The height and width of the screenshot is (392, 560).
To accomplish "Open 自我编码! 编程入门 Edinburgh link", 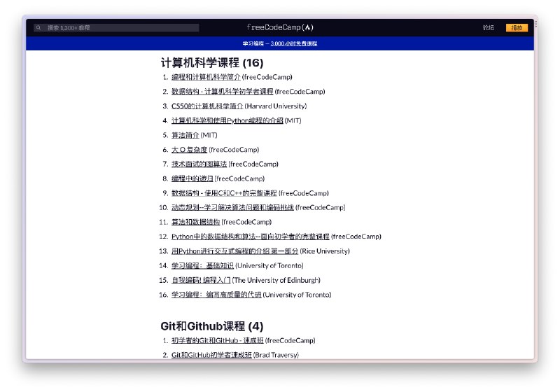I will click(x=201, y=280).
